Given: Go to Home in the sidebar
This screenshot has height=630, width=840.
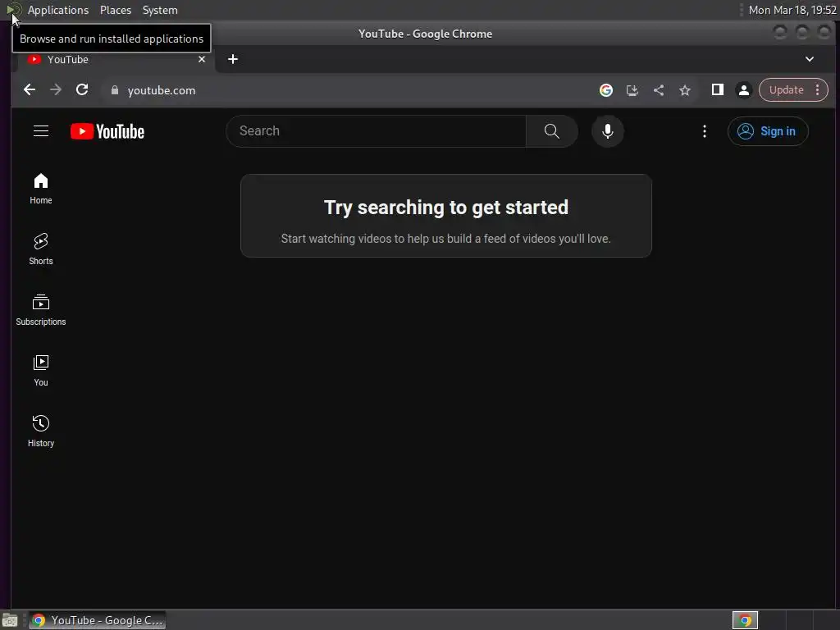Looking at the screenshot, I should 41,189.
